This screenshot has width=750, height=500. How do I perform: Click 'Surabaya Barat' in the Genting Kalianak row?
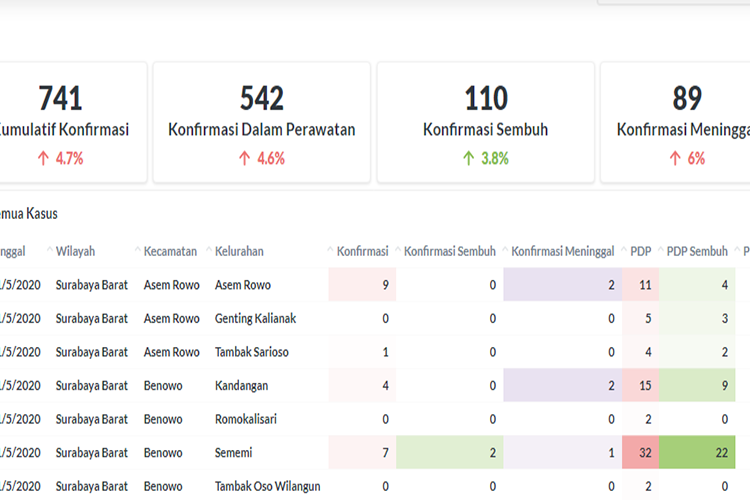[x=91, y=318]
